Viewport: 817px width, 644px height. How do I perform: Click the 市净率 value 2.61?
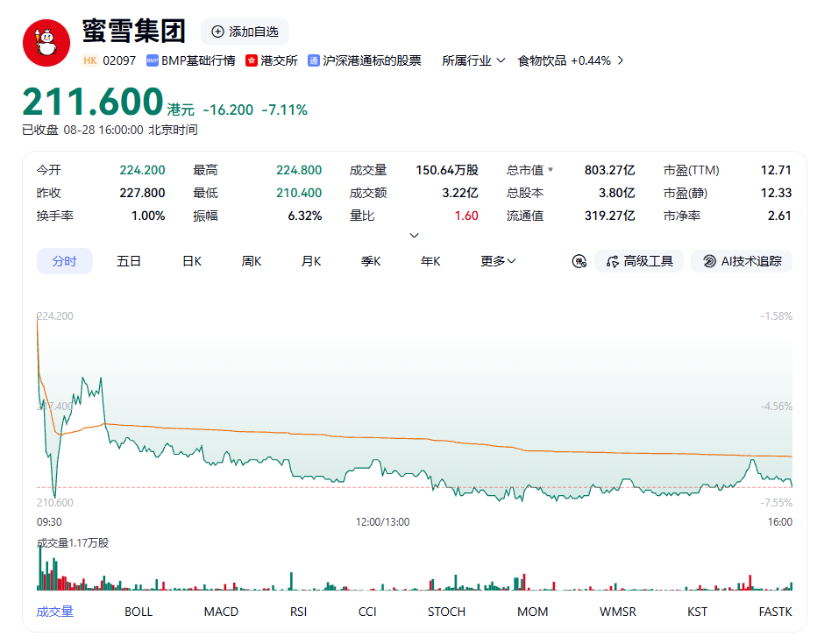pos(779,216)
